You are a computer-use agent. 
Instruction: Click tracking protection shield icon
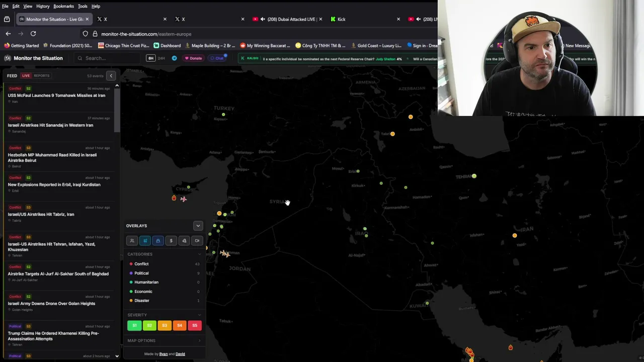pos(86,34)
